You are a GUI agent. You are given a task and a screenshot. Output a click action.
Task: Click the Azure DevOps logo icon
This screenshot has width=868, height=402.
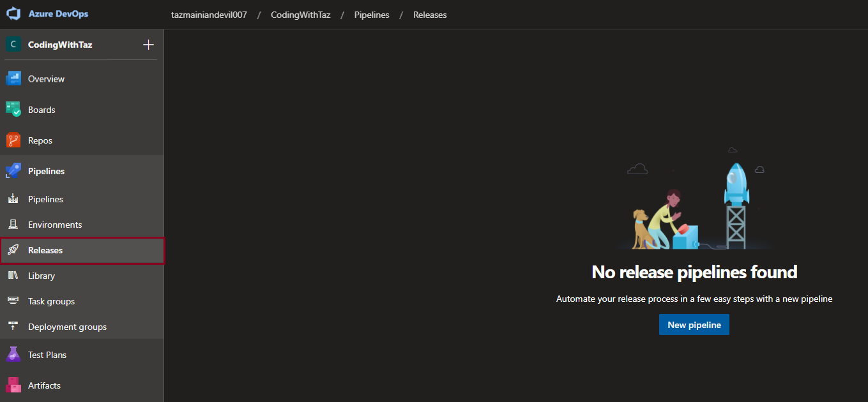(x=14, y=14)
